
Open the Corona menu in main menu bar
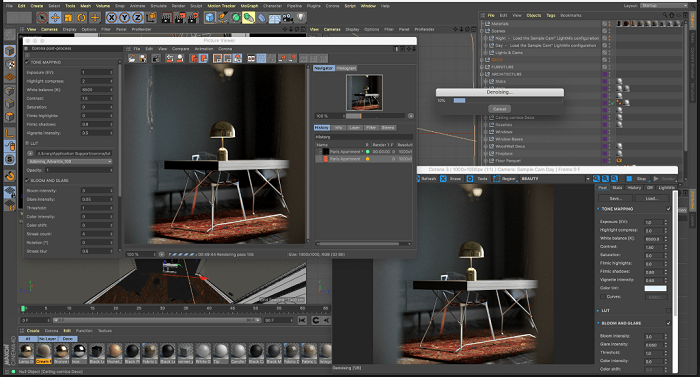click(332, 6)
